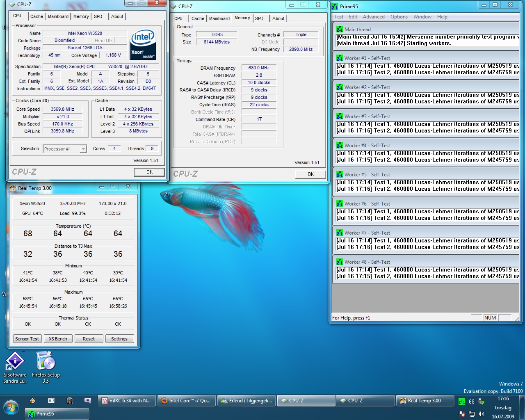Open the Help menu in Prime95

coord(442,17)
